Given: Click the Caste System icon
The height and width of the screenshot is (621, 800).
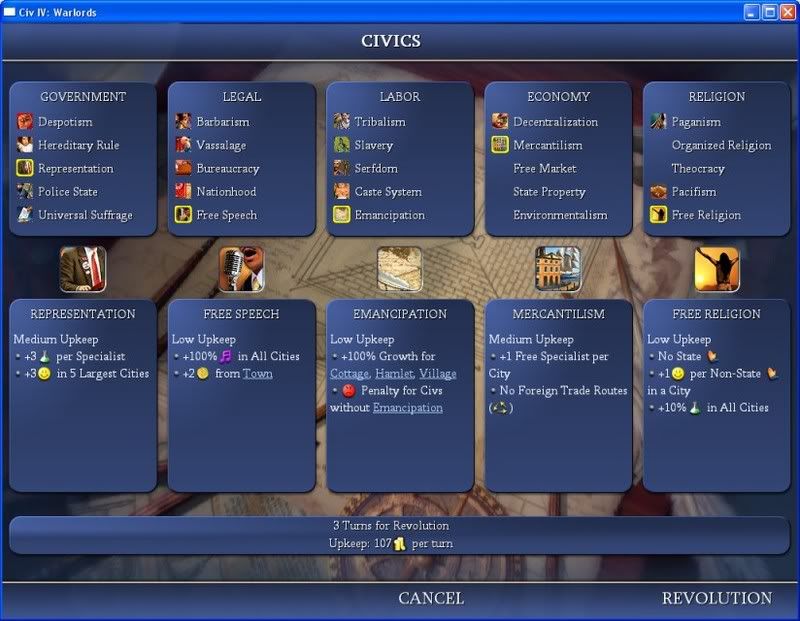Looking at the screenshot, I should click(341, 192).
